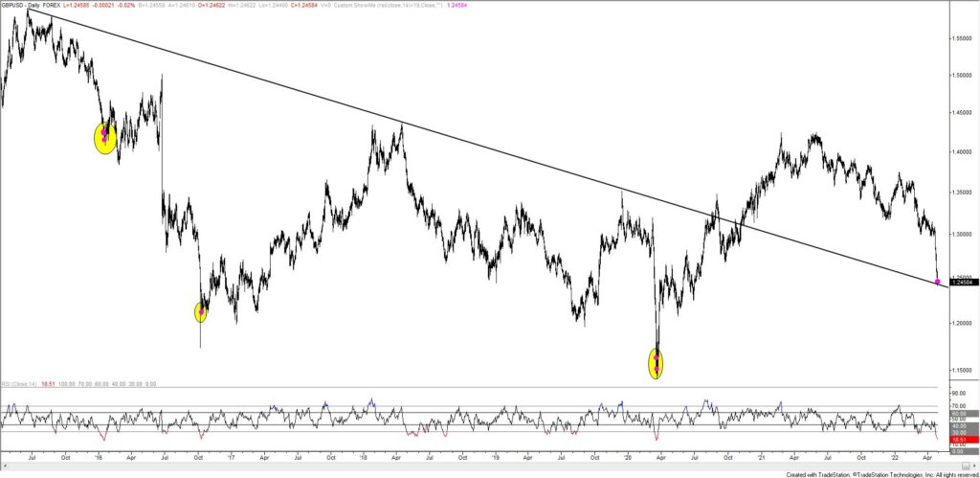This screenshot has width=980, height=478.
Task: Click the open value O=1.24622
Action: (x=212, y=5)
